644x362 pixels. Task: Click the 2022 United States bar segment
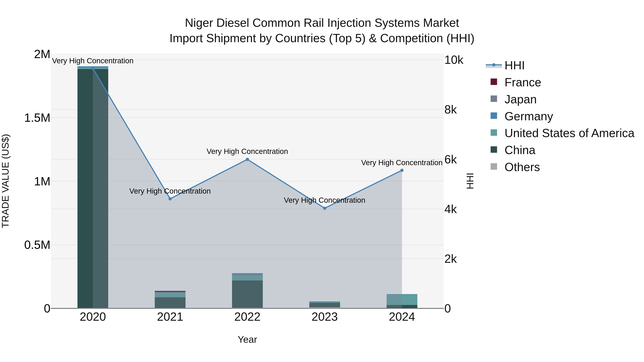(x=247, y=278)
